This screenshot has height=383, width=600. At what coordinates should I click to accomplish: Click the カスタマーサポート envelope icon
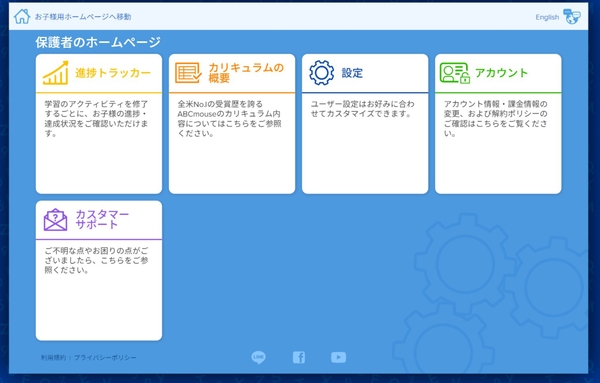pyautogui.click(x=55, y=220)
